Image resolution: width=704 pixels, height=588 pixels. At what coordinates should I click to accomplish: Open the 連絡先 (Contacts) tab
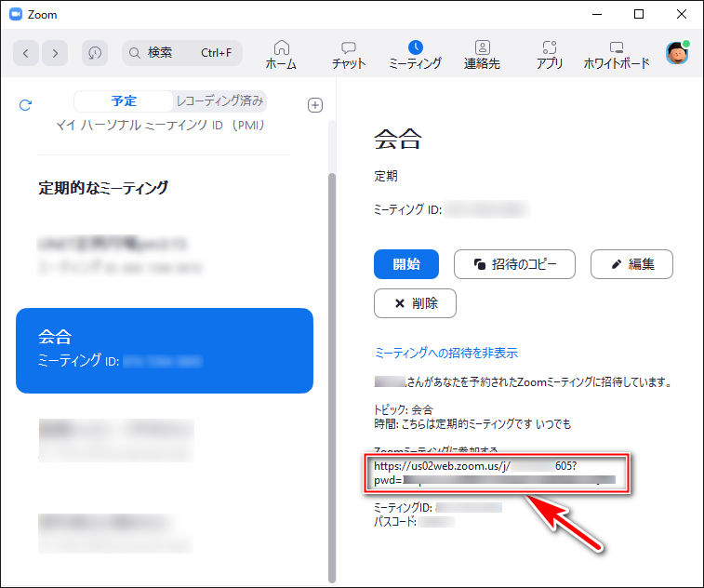483,54
